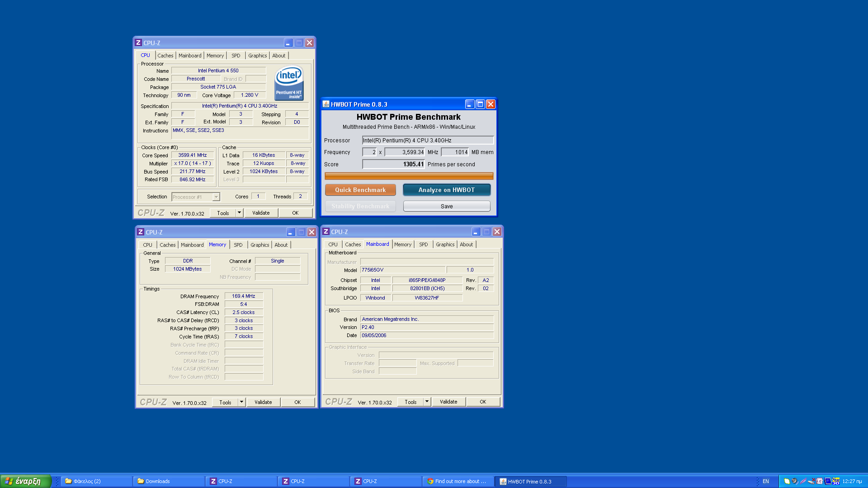
Task: Click the Quick Benchmark button
Action: pos(360,190)
